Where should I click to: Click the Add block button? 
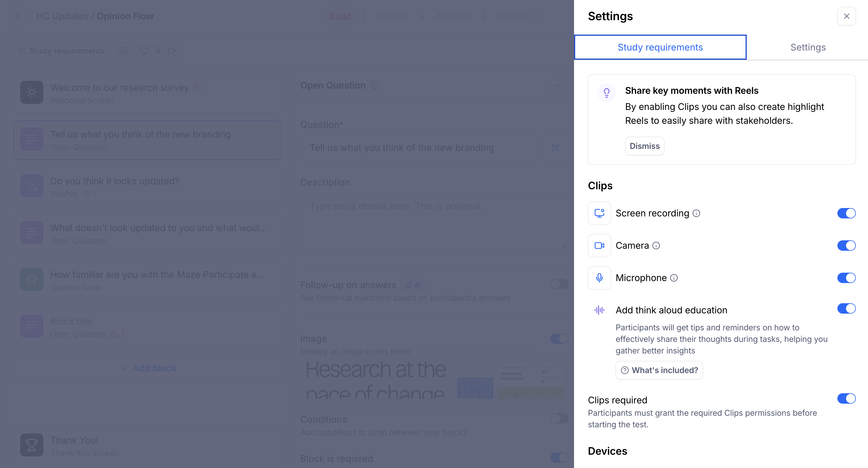point(148,368)
